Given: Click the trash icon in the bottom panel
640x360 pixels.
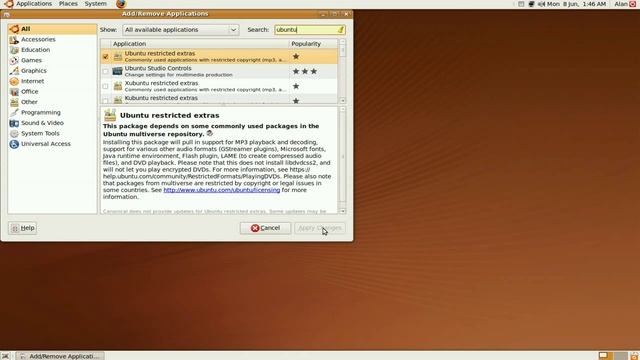Looking at the screenshot, I should coord(634,356).
